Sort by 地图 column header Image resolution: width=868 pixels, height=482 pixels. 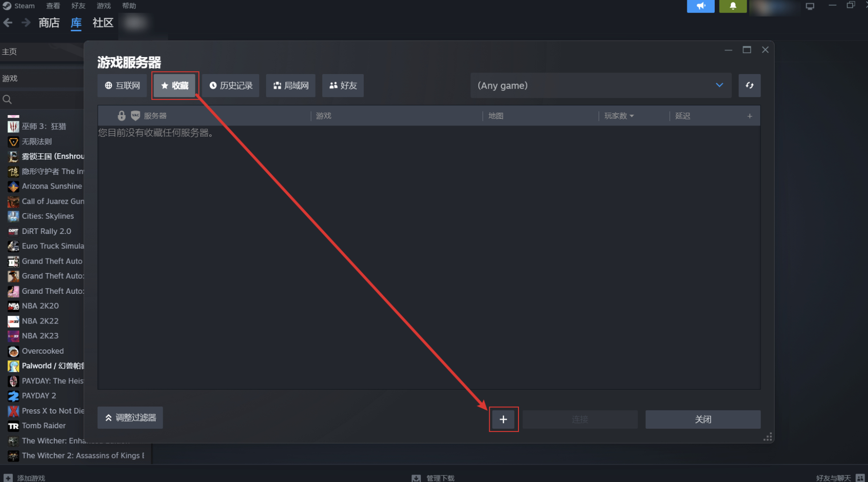[x=496, y=116]
